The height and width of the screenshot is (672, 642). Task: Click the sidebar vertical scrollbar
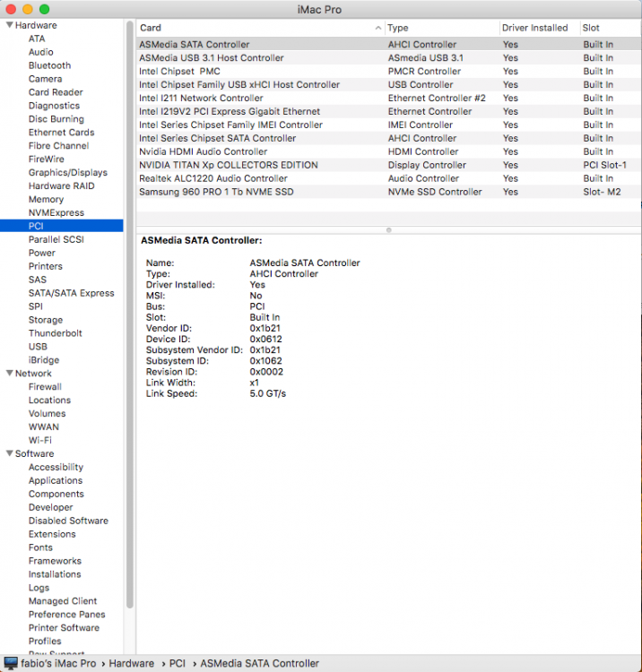[130, 314]
